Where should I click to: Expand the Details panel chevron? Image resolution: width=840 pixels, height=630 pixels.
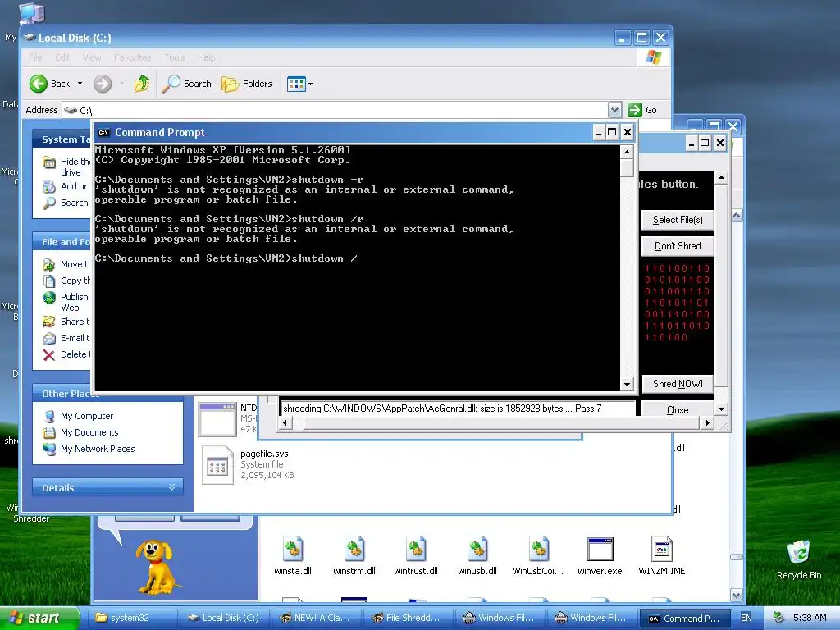pos(172,487)
